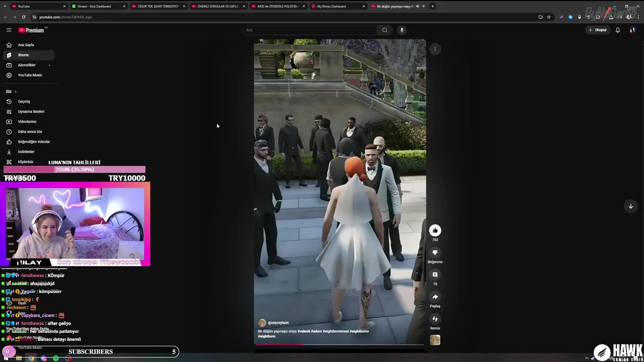
Task: Go to next Short with down arrow
Action: [x=630, y=206]
